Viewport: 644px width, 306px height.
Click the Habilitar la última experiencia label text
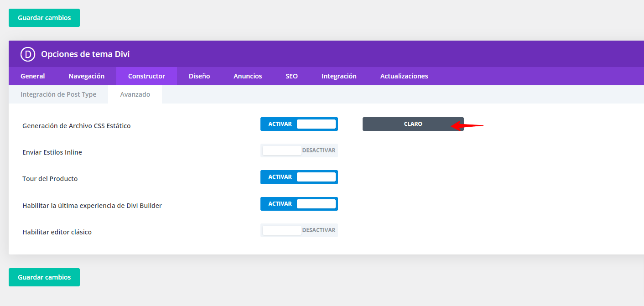click(92, 206)
